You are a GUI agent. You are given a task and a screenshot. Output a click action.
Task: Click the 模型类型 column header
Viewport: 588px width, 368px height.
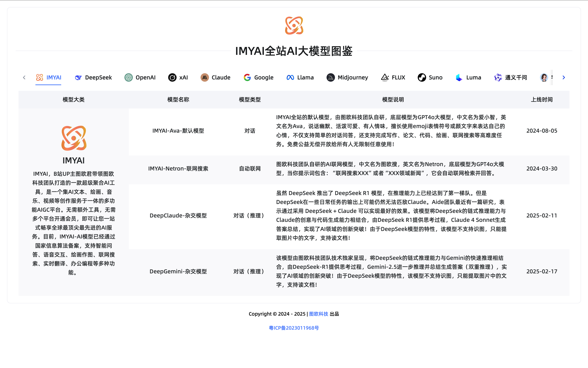pyautogui.click(x=250, y=100)
